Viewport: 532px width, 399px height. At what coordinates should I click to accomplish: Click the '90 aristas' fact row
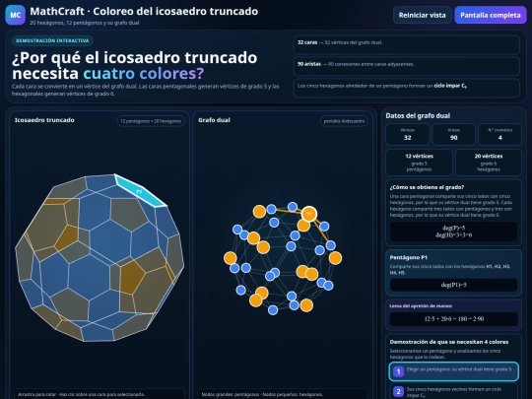[407, 66]
